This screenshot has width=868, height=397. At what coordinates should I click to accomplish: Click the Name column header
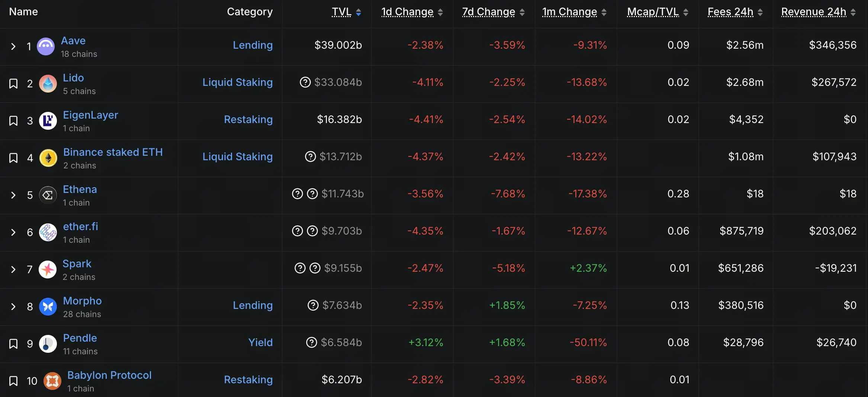pos(23,12)
